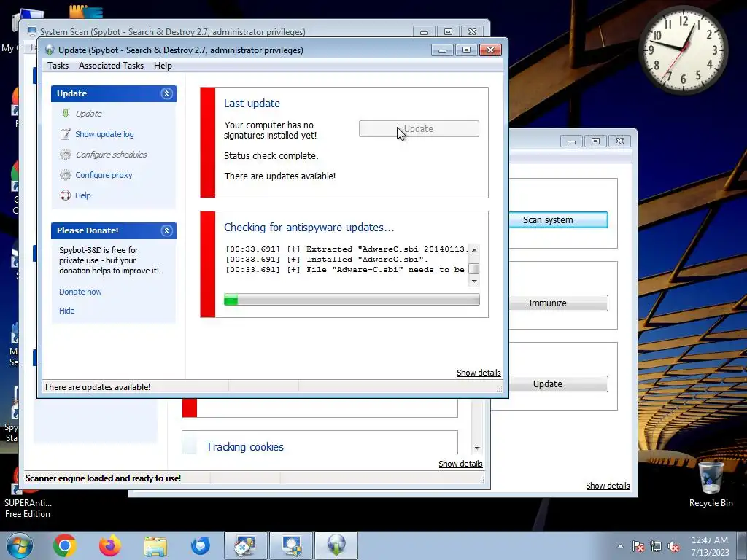Image resolution: width=747 pixels, height=560 pixels.
Task: Minimize the Update window
Action: pyautogui.click(x=442, y=50)
